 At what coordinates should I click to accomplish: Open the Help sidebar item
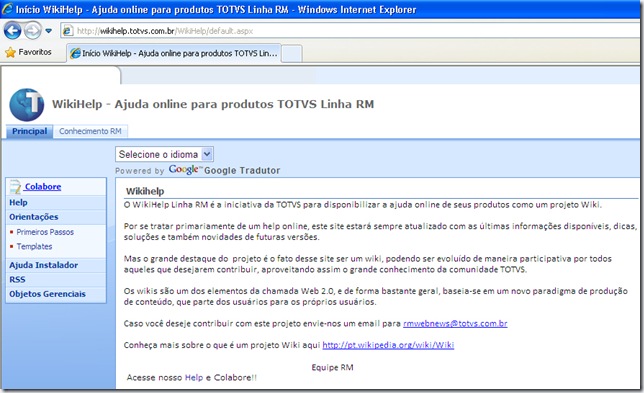pos(18,202)
